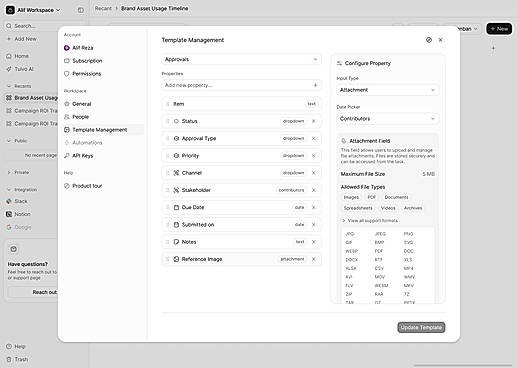Open the Alif Workspace switcher dropdown
This screenshot has width=518, height=368.
pos(33,10)
